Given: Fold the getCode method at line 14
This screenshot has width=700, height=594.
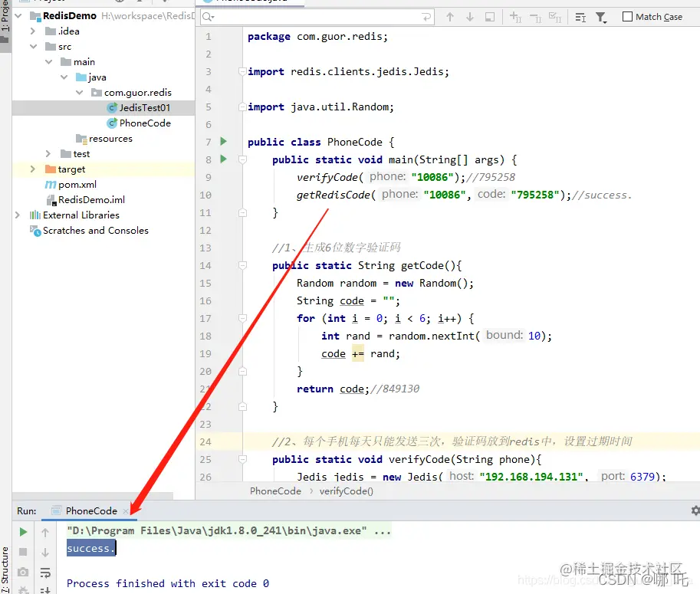Looking at the screenshot, I should pyautogui.click(x=242, y=265).
